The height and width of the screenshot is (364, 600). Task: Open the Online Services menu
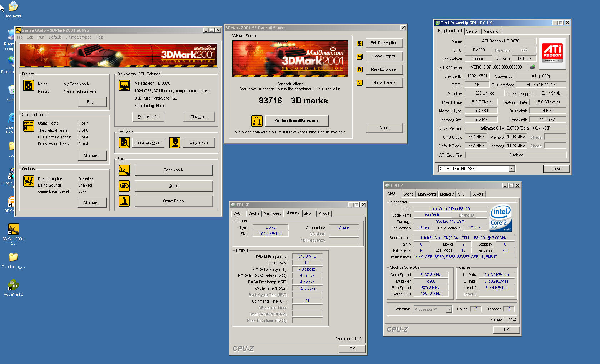pyautogui.click(x=79, y=37)
